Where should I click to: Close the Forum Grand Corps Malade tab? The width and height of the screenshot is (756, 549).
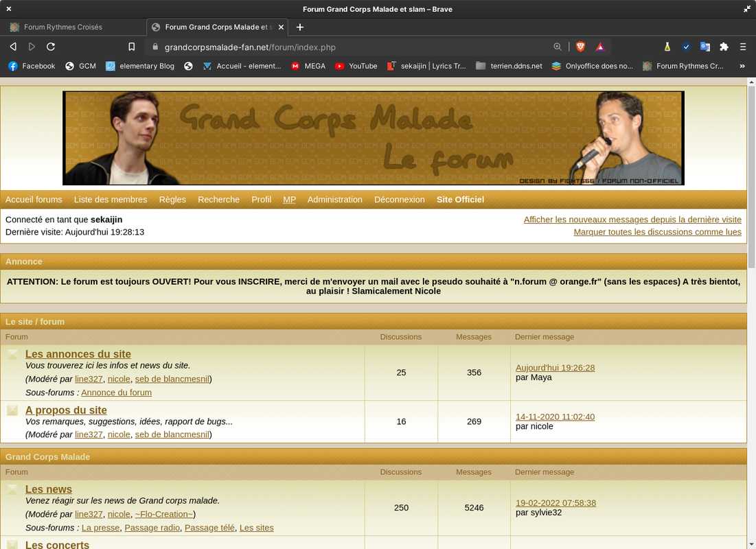pos(281,27)
